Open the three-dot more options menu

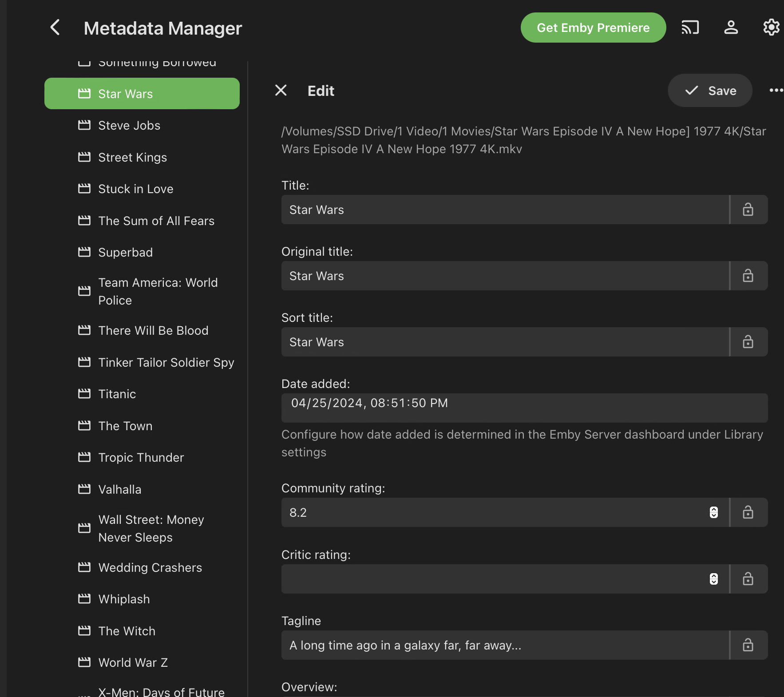776,91
